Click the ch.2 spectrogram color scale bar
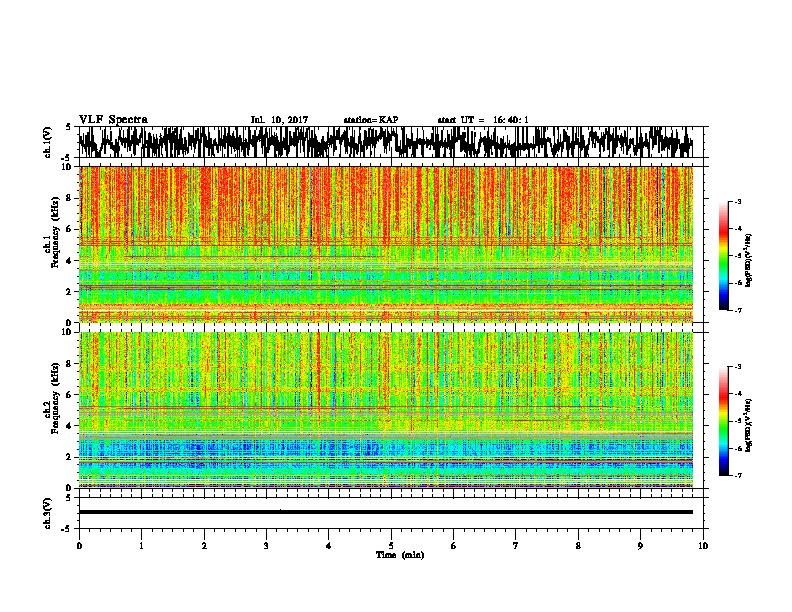This screenshot has height=612, width=792. [x=724, y=421]
